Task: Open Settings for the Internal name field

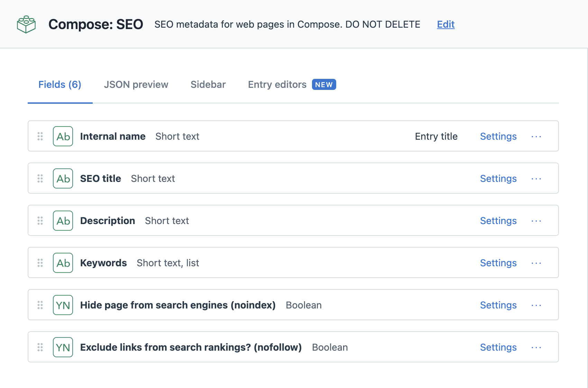Action: (498, 137)
